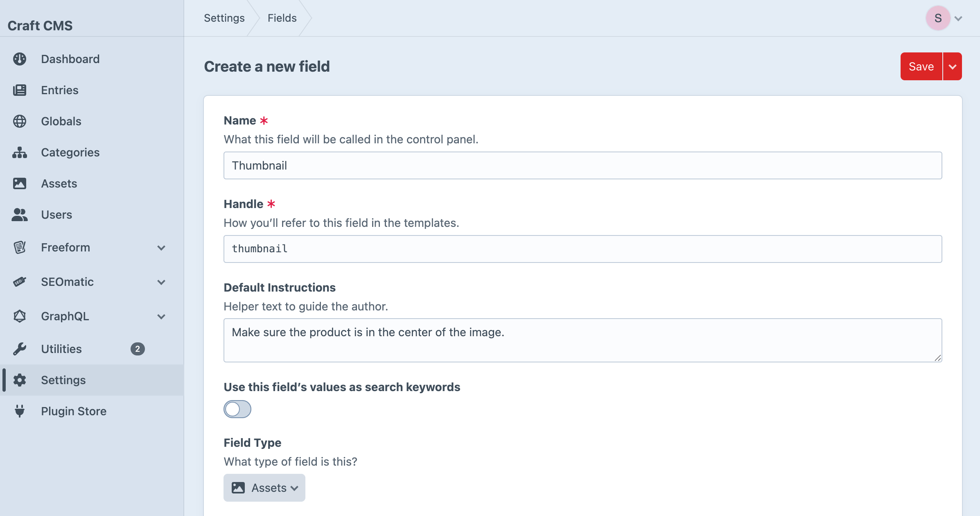The height and width of the screenshot is (516, 980).
Task: Click the Plugin Store plug icon
Action: [x=20, y=411]
